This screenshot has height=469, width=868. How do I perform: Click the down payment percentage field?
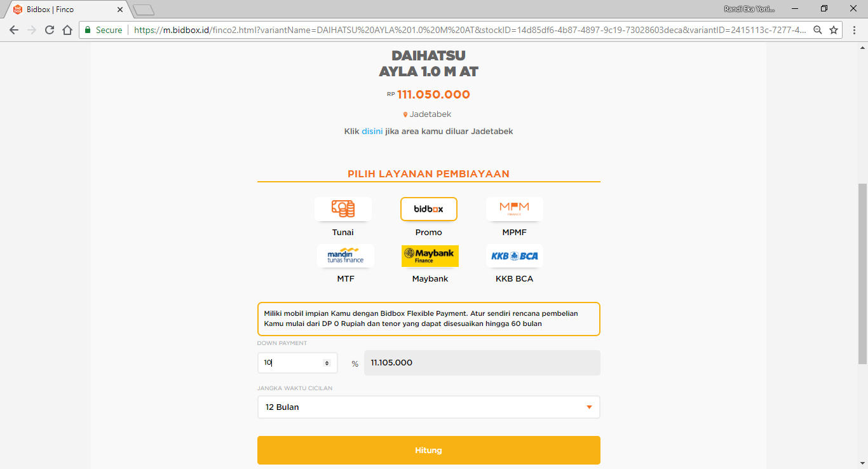pos(297,363)
